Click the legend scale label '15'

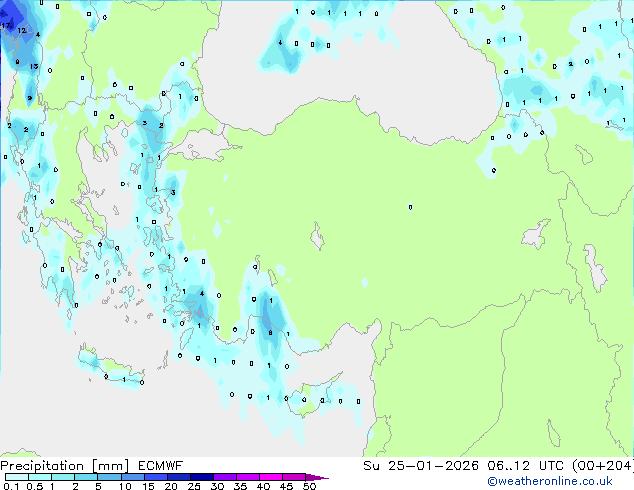pyautogui.click(x=148, y=486)
